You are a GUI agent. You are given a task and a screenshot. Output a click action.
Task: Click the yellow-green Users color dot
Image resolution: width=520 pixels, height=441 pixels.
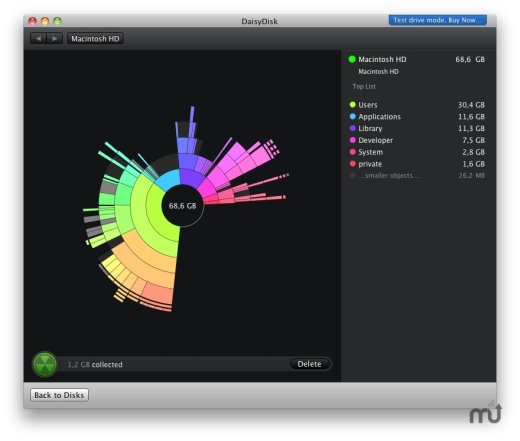[352, 105]
